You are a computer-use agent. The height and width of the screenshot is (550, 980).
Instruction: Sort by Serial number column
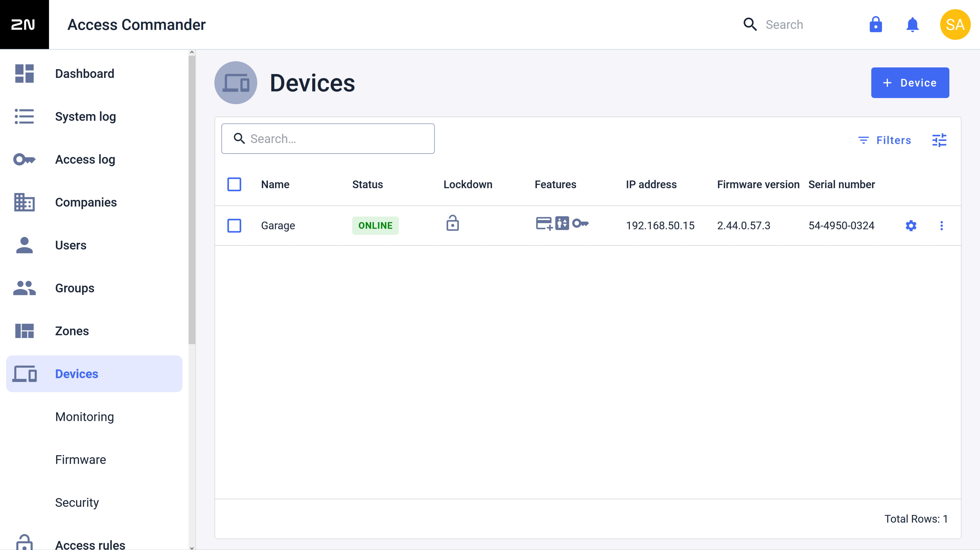(842, 184)
